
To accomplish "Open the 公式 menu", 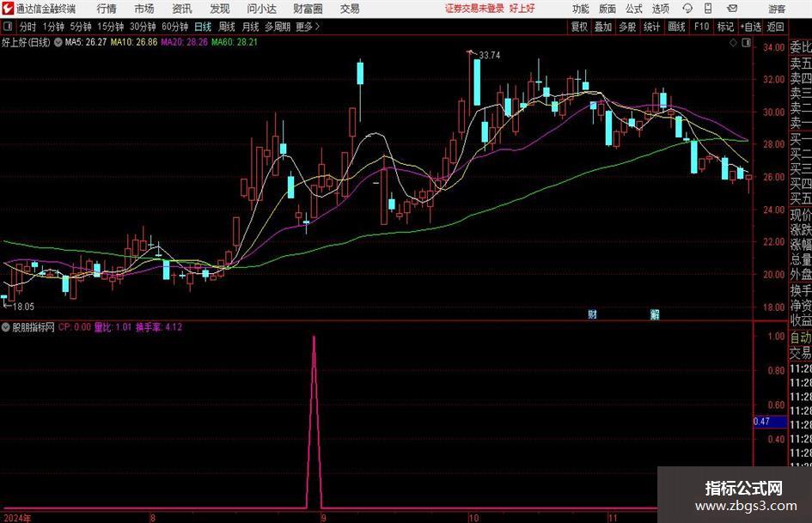I will click(634, 9).
